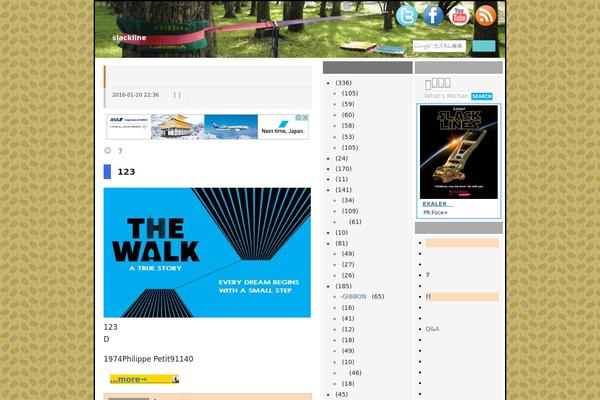Click the What's Michao SEARCH button
Image resolution: width=600 pixels, height=400 pixels.
click(482, 96)
